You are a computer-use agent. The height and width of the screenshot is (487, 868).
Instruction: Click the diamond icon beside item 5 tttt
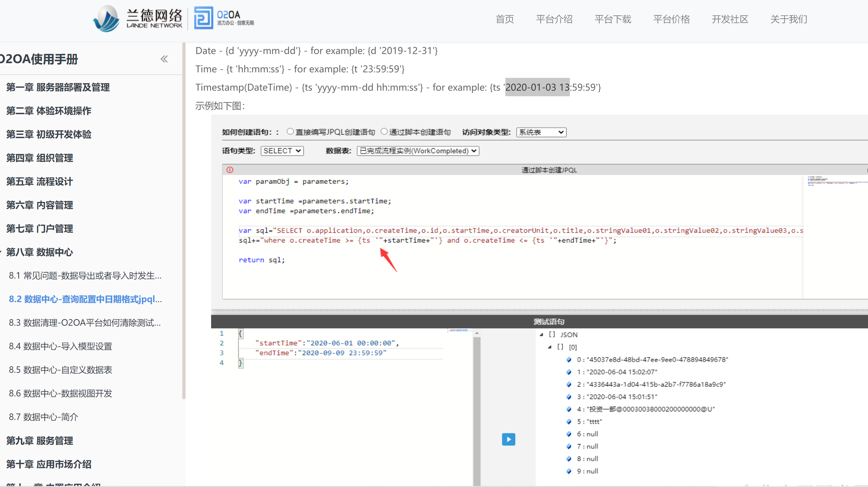coord(569,422)
